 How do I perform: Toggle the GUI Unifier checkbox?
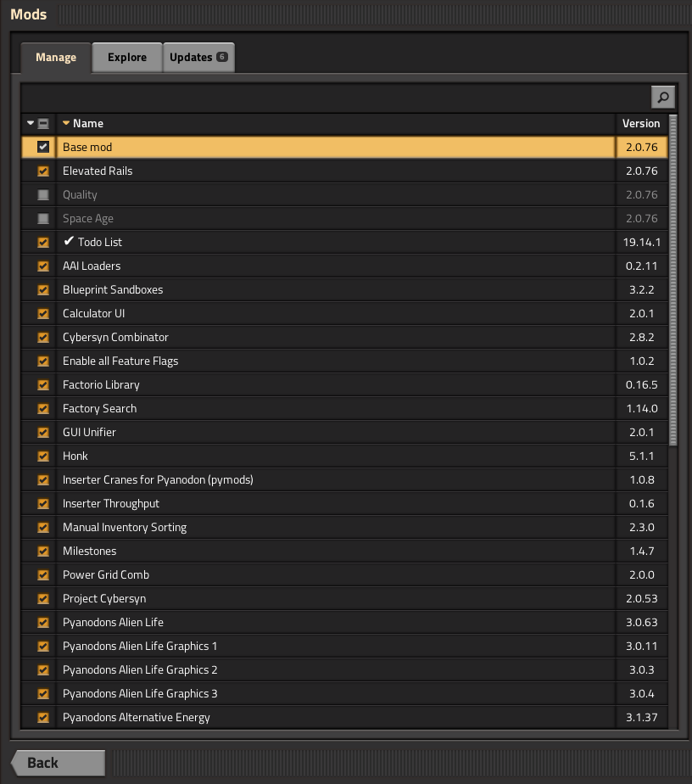[x=43, y=432]
